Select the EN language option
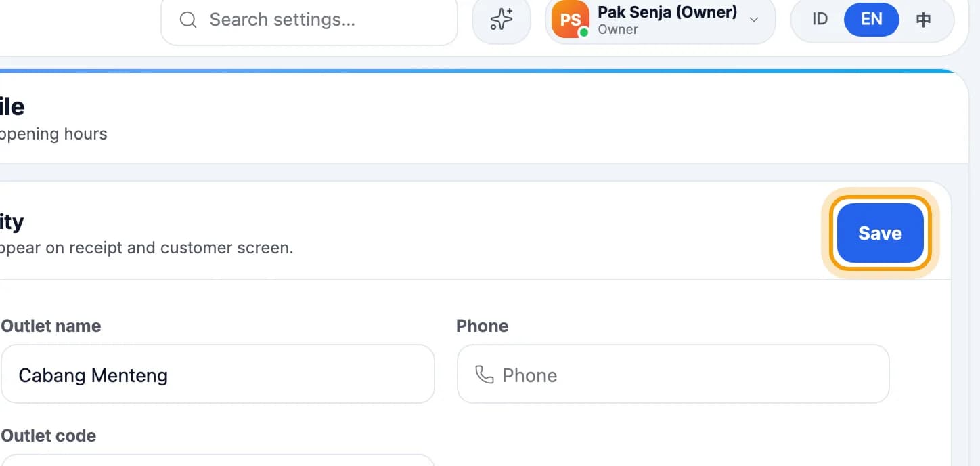 872,20
